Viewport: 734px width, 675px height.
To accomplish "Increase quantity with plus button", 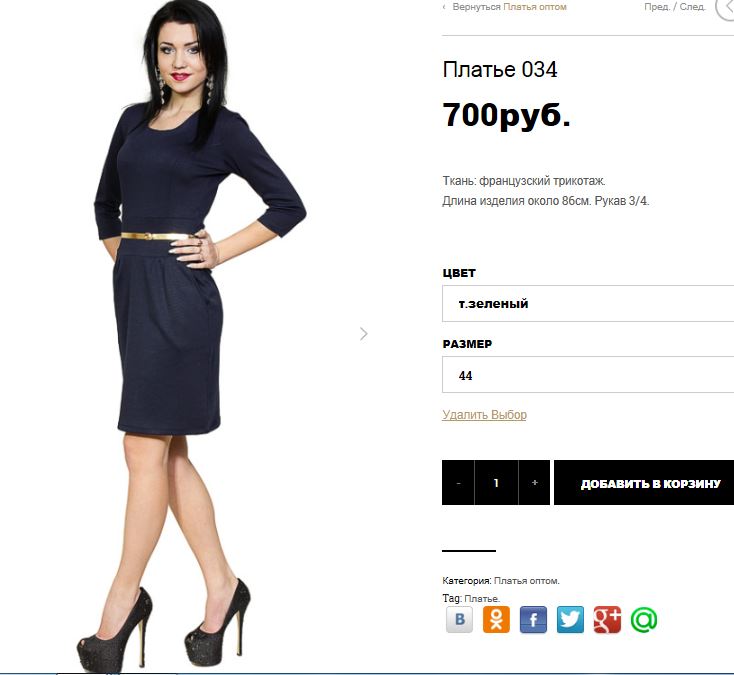I will (x=535, y=483).
